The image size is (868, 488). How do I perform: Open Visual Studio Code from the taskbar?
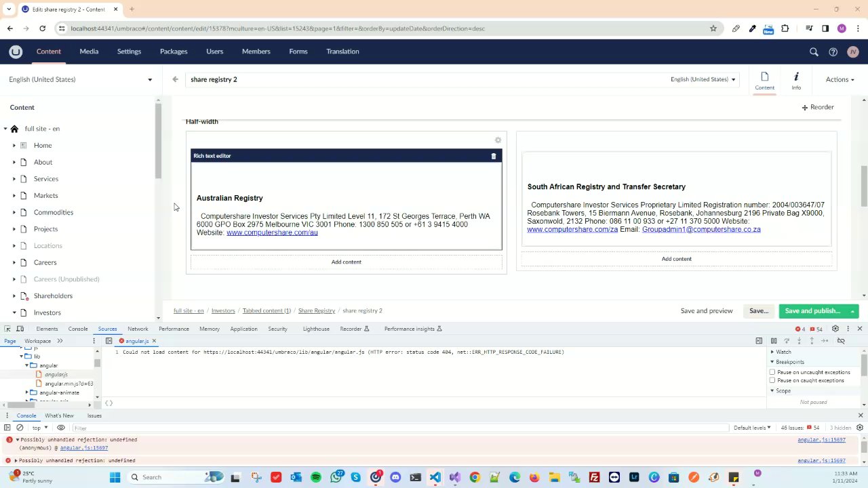coord(435,477)
